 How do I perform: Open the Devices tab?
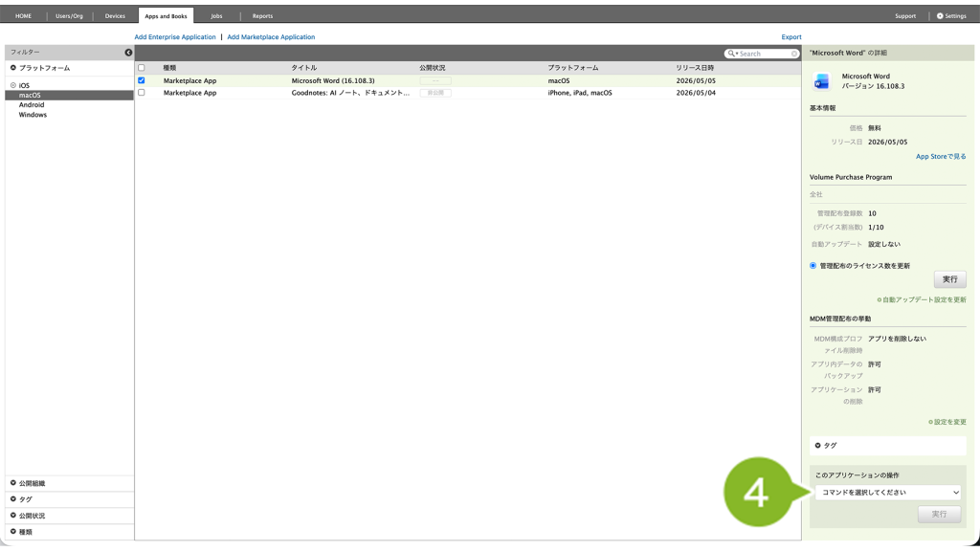[x=115, y=15]
